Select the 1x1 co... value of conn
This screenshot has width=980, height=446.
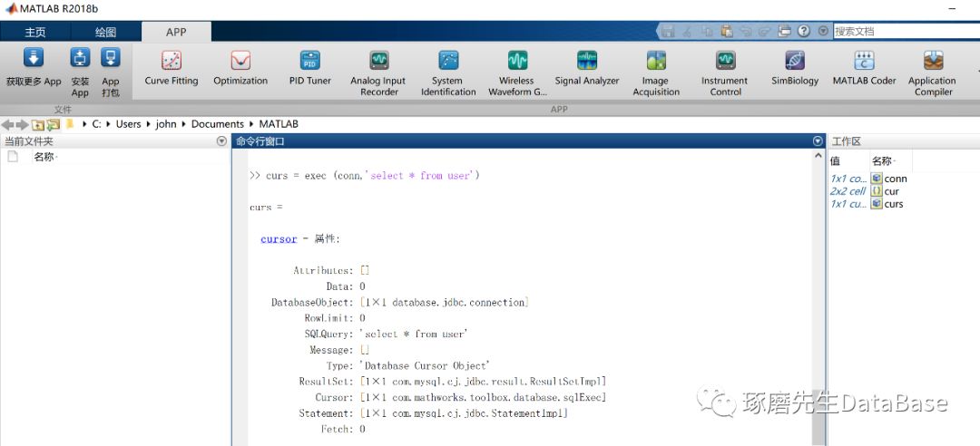point(848,179)
